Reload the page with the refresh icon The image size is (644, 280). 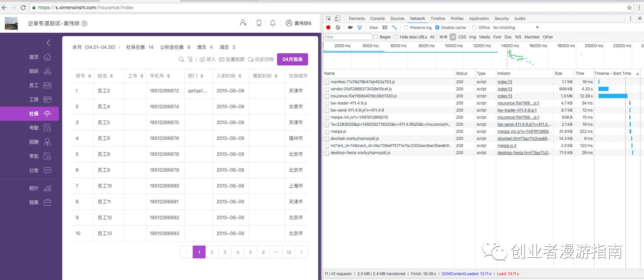pos(23,8)
